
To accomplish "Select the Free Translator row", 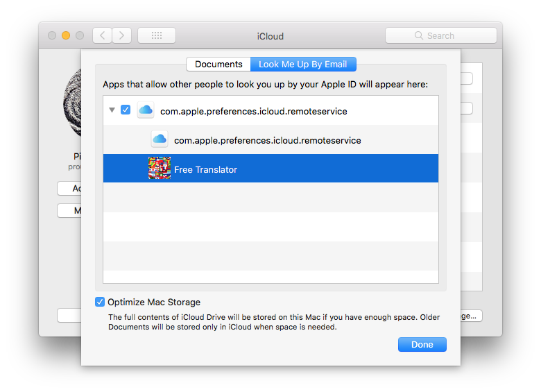I will [270, 169].
